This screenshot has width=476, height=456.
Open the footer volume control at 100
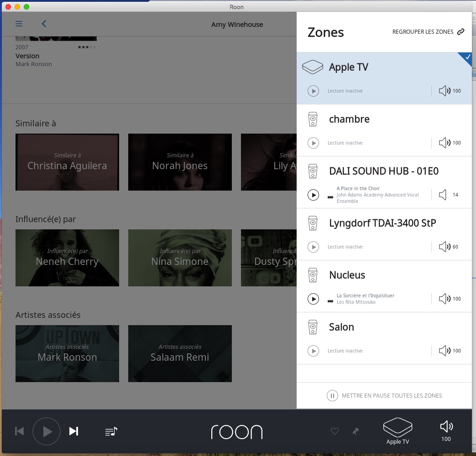[x=446, y=431]
